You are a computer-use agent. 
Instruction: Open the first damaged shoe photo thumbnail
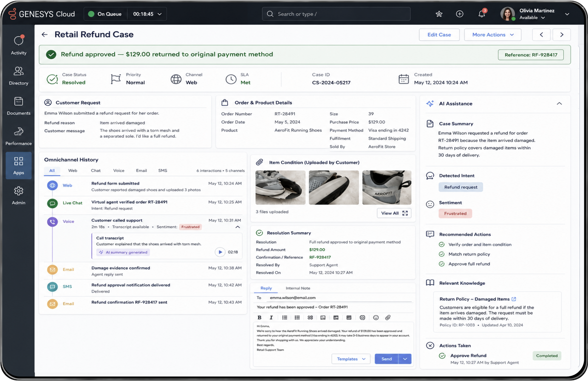tap(280, 188)
